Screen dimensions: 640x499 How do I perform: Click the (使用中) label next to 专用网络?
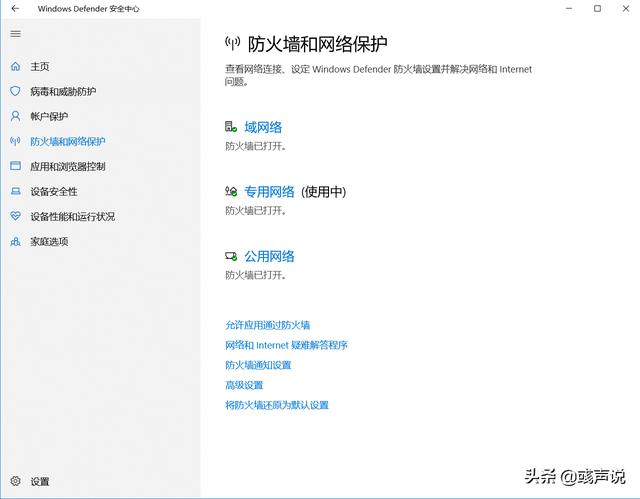[324, 191]
